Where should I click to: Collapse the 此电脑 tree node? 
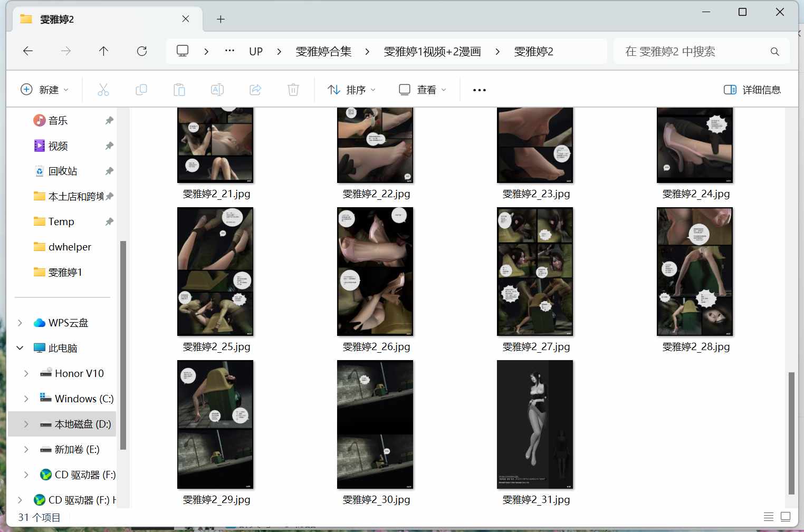(x=20, y=349)
